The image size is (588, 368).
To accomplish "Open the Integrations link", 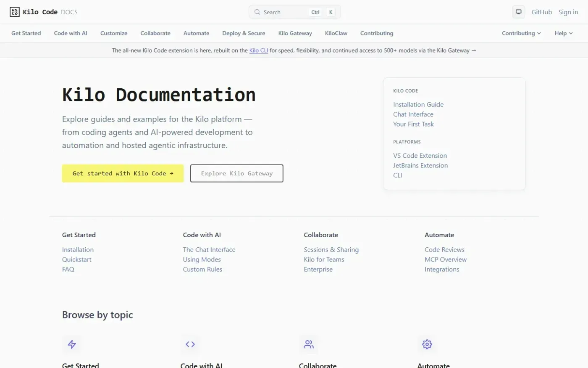I will [442, 269].
